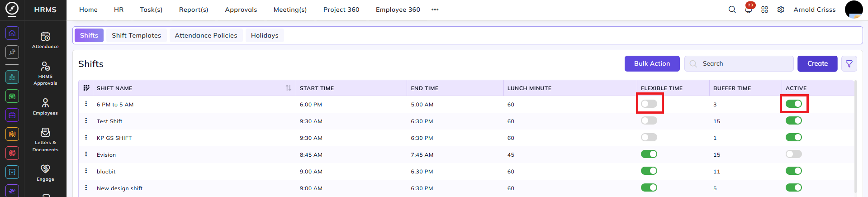The height and width of the screenshot is (197, 868).
Task: Open Letters & Documents in sidebar
Action: [45, 139]
